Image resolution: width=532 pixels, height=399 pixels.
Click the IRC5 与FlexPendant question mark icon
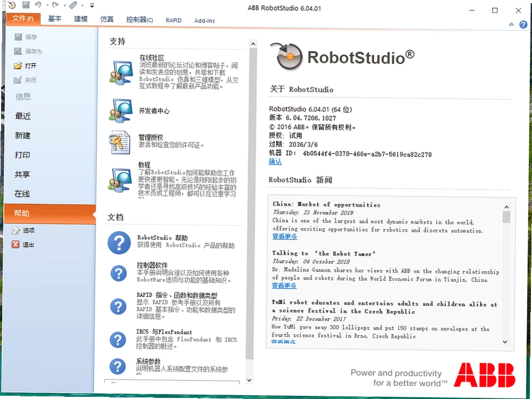coord(118,339)
